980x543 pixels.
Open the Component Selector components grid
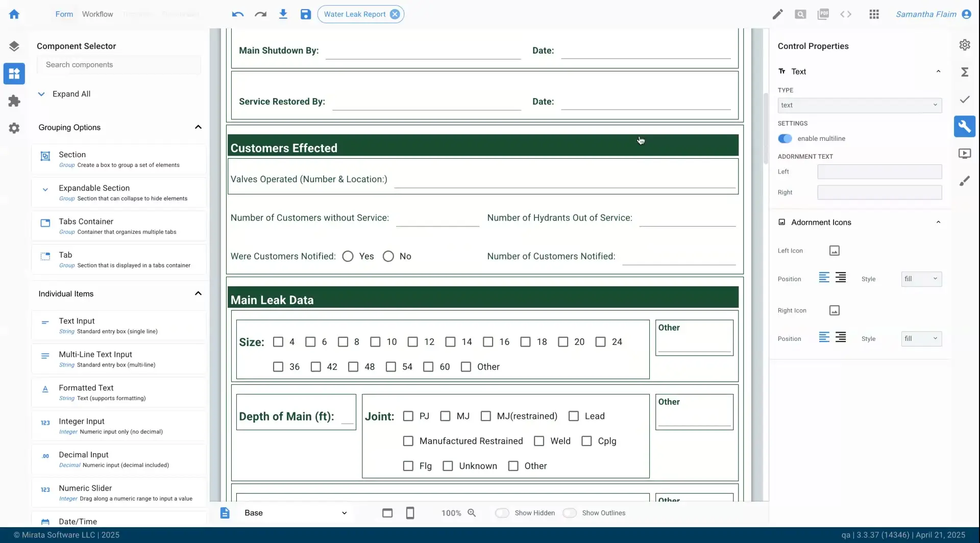point(14,73)
